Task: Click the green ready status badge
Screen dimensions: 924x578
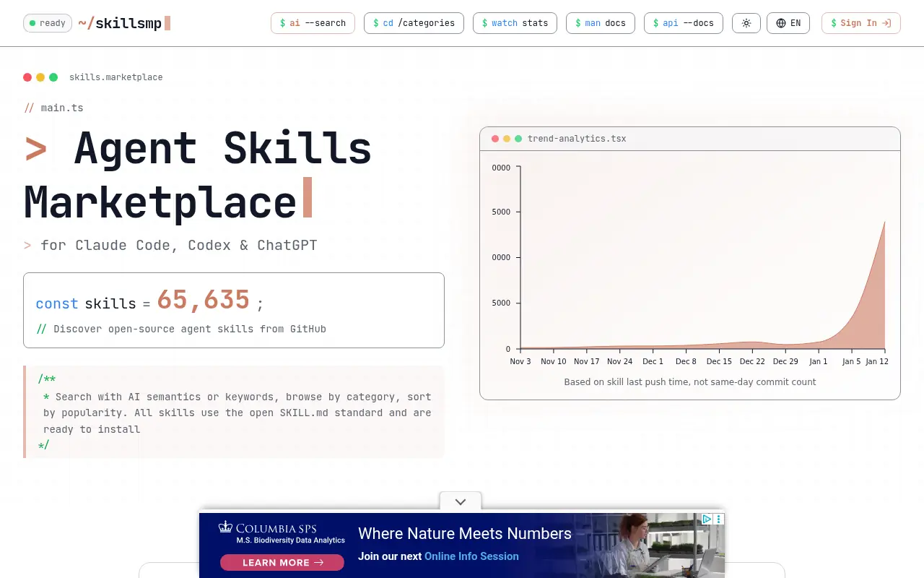Action: (x=48, y=23)
